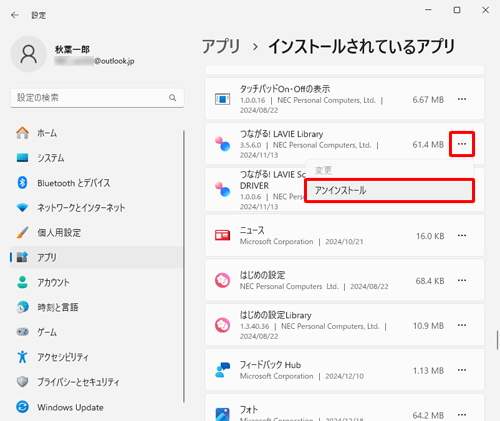Screen dimensions: 500x421
Task: Click the user profile avatar
Action: (29, 54)
